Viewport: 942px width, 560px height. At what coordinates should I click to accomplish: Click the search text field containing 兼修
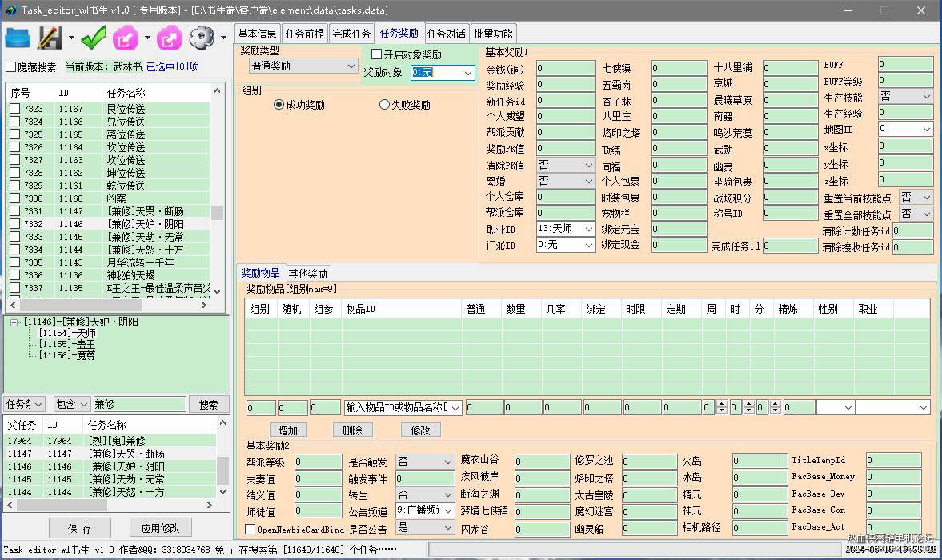point(139,405)
